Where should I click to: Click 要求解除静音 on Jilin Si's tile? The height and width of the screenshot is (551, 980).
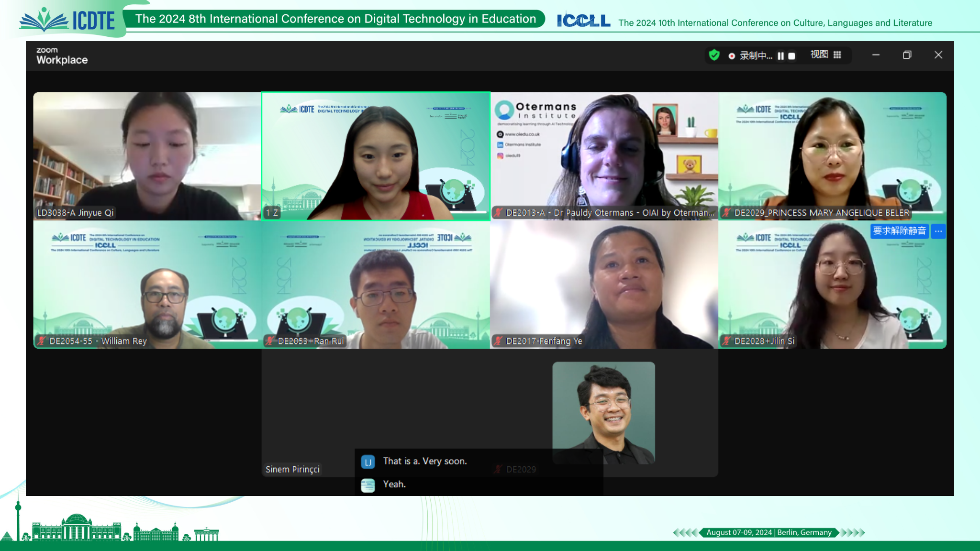[899, 231]
